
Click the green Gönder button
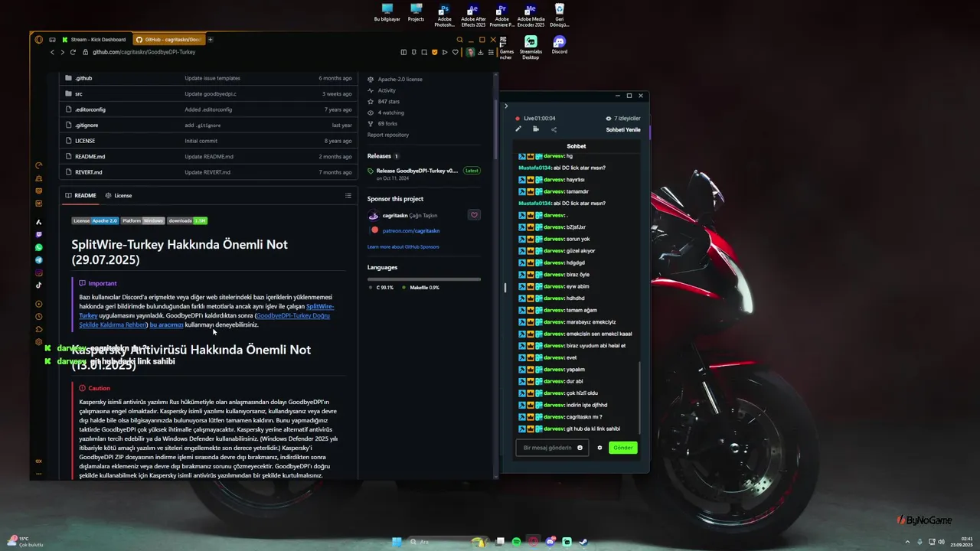623,448
